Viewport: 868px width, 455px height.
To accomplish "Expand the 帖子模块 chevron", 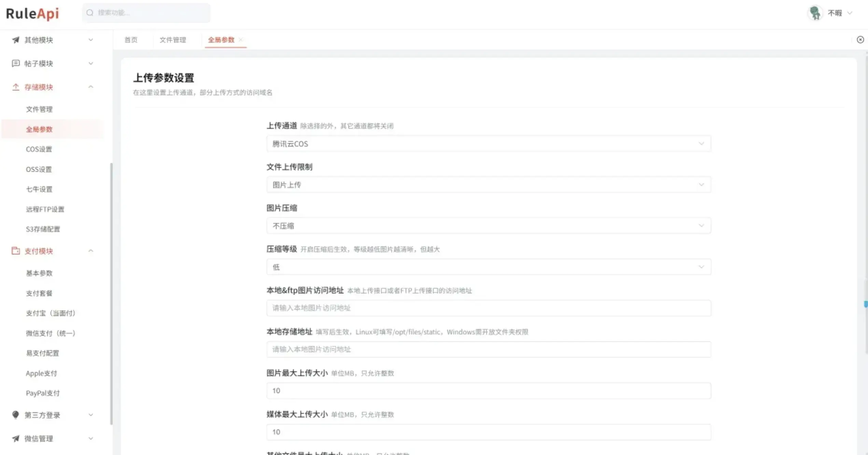I will pyautogui.click(x=91, y=63).
